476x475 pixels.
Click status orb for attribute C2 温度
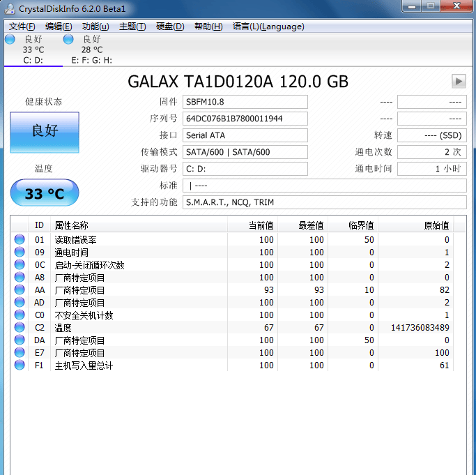pyautogui.click(x=20, y=327)
